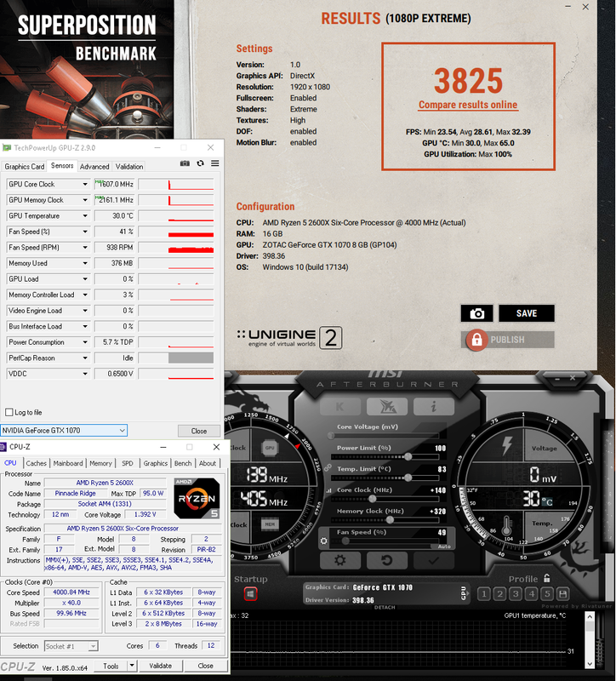
Task: Click the locked Publish lock icon
Action: pos(476,340)
